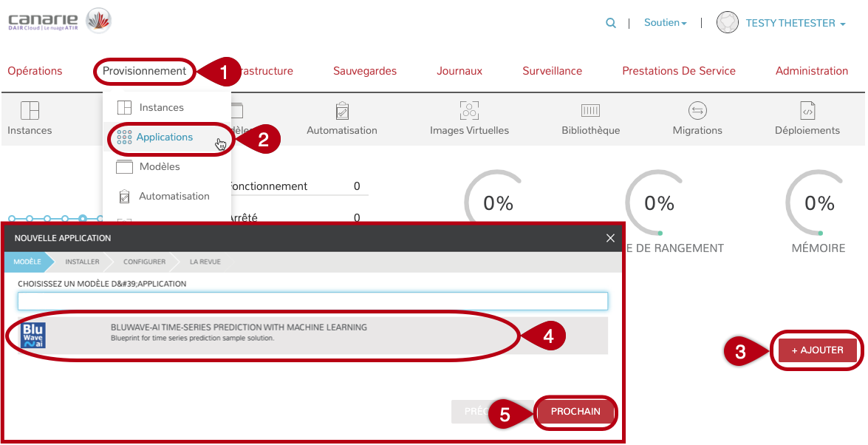Select Modèles from the dropdown menu
The height and width of the screenshot is (445, 868).
(159, 167)
